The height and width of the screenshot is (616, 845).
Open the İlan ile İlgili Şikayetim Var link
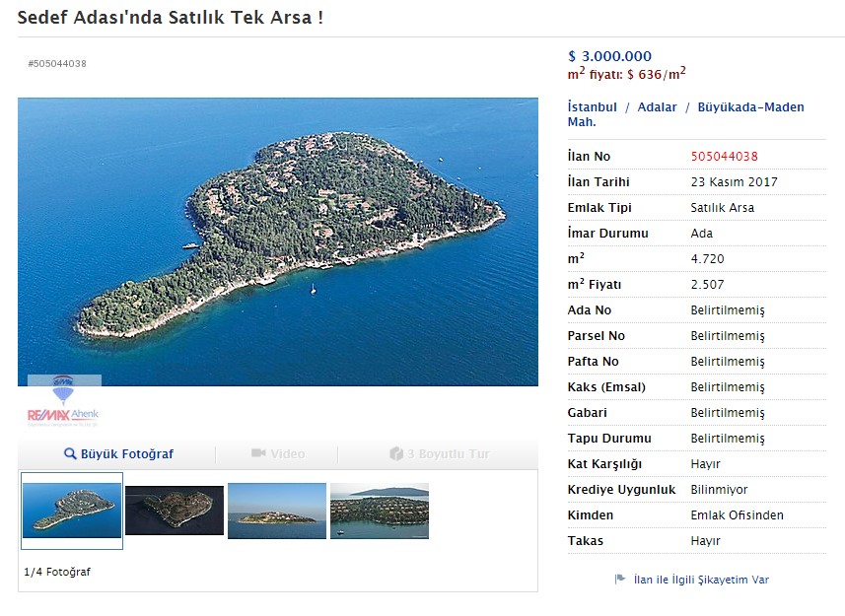tap(701, 580)
